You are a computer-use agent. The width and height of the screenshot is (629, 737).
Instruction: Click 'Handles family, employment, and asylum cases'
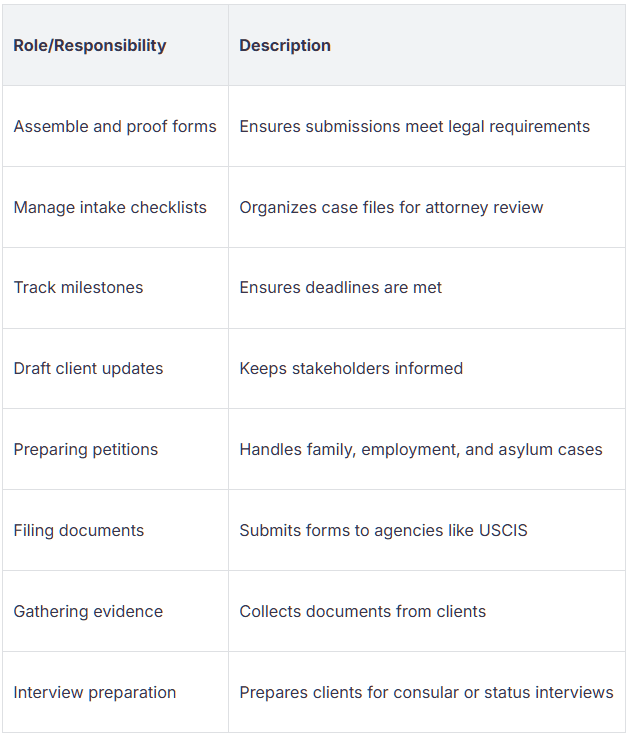click(420, 449)
